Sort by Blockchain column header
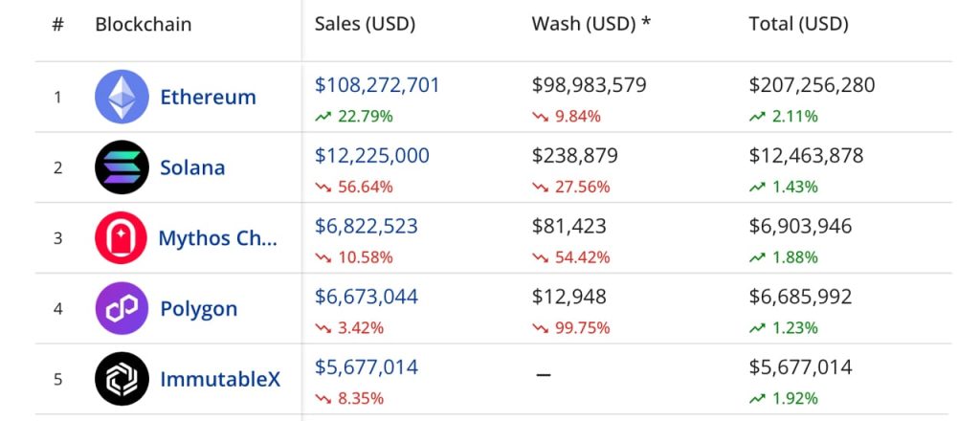The height and width of the screenshot is (421, 980). tap(143, 24)
